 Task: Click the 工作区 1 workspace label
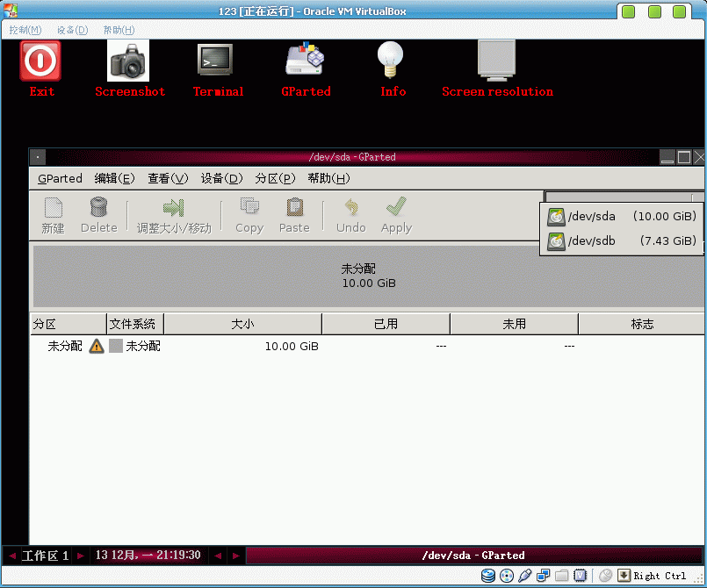[x=46, y=556]
